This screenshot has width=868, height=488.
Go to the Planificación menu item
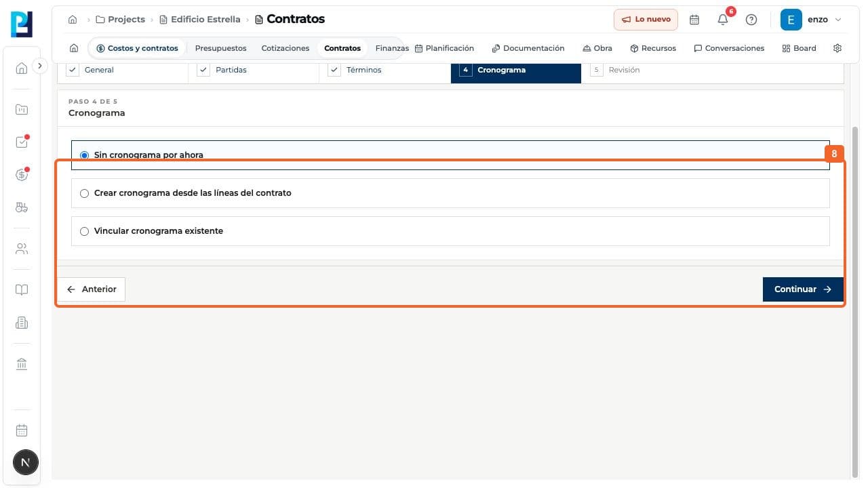click(x=444, y=48)
